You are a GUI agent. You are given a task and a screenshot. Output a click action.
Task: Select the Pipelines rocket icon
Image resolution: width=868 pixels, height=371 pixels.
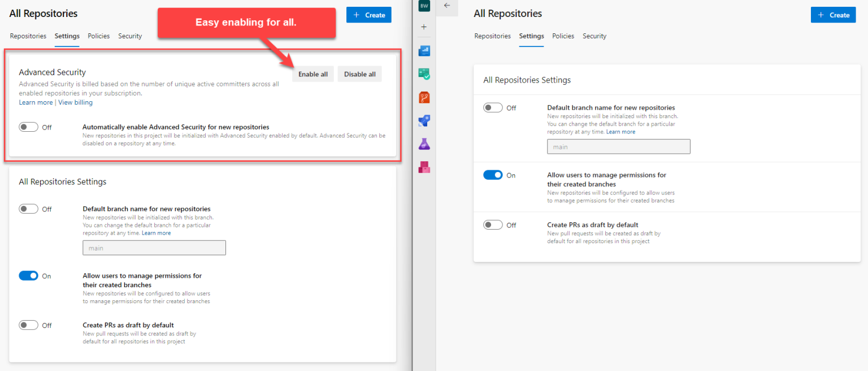click(424, 120)
